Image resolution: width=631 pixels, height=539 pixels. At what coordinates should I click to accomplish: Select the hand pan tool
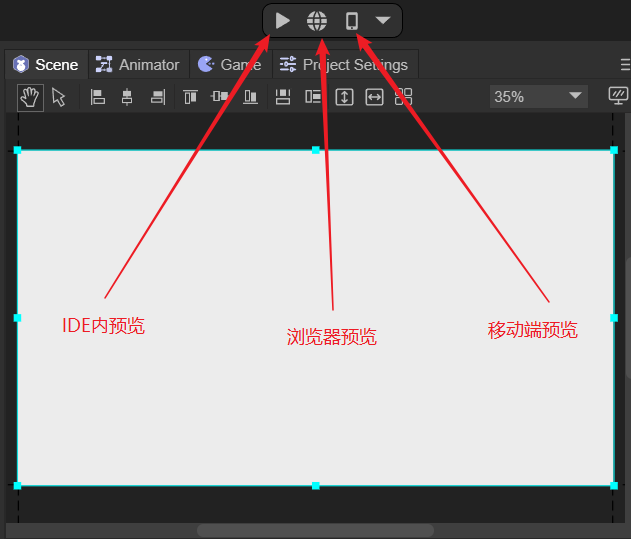point(31,97)
